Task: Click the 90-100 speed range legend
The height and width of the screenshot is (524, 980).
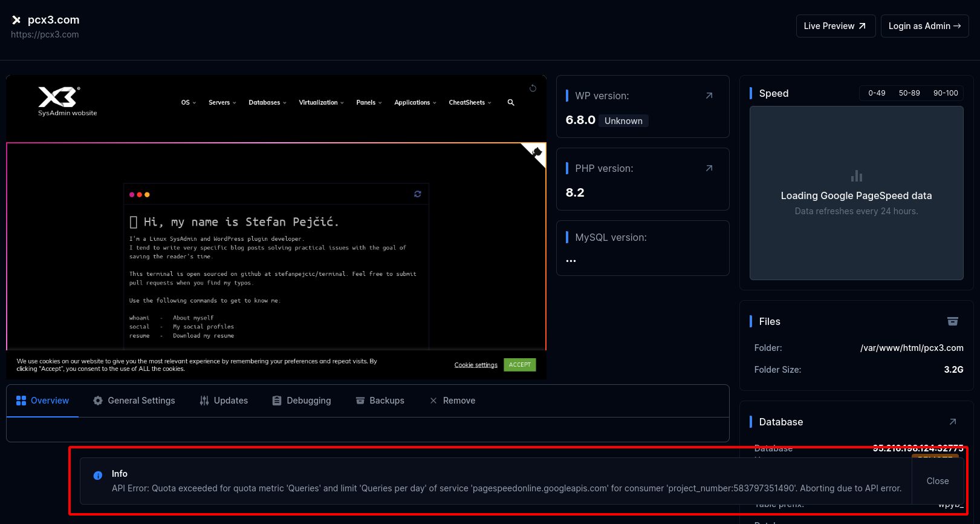Action: coord(946,93)
